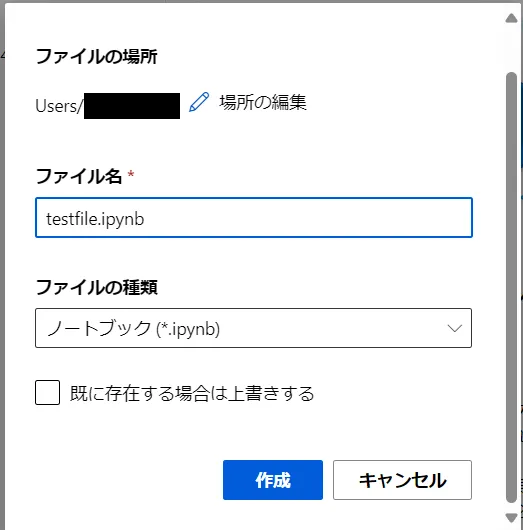Click the ファイルの場所 heading
This screenshot has height=530, width=523.
[96, 56]
